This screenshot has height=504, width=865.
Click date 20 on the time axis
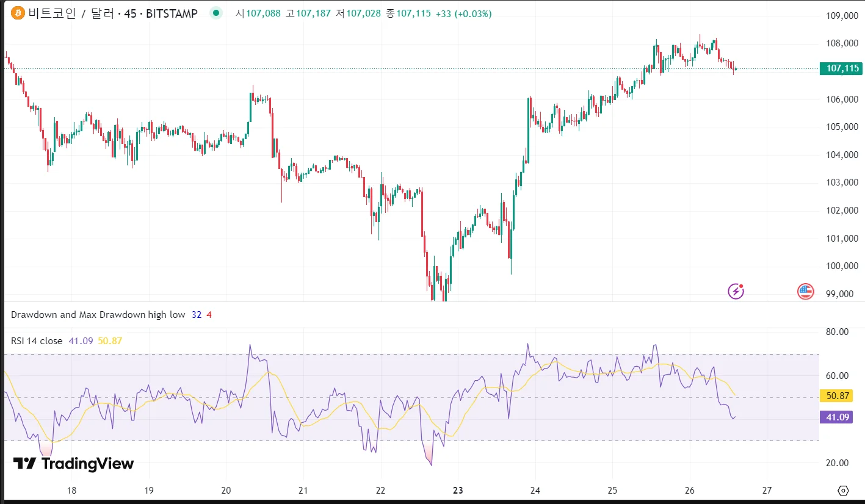pyautogui.click(x=226, y=490)
